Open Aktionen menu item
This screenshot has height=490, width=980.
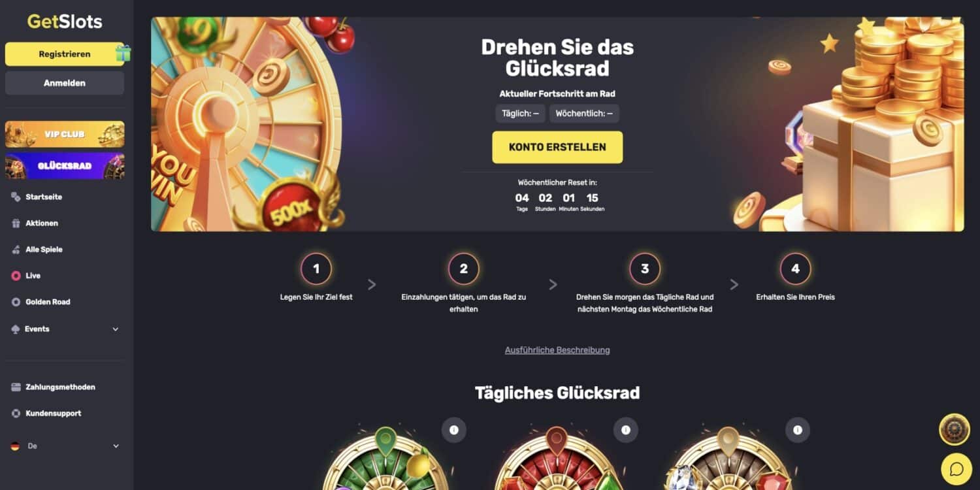42,223
